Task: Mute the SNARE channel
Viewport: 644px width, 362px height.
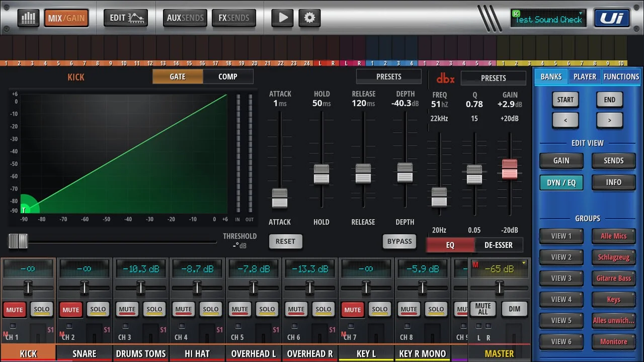Action: tap(70, 310)
